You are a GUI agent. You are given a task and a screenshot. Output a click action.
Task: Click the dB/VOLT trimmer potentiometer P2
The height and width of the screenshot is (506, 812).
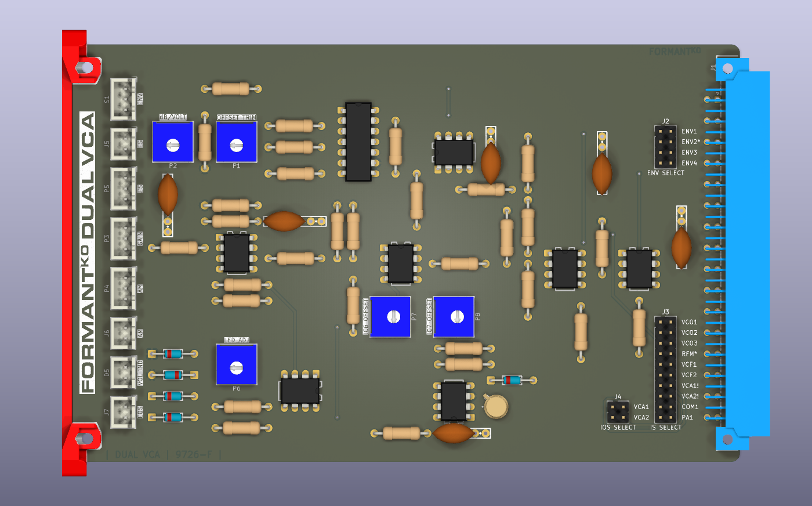[173, 142]
